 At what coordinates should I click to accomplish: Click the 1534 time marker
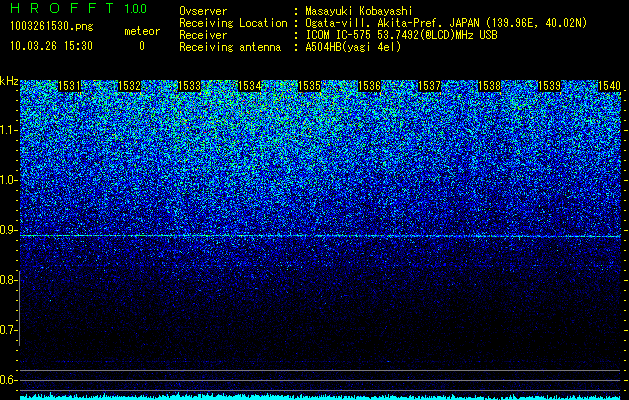[250, 86]
